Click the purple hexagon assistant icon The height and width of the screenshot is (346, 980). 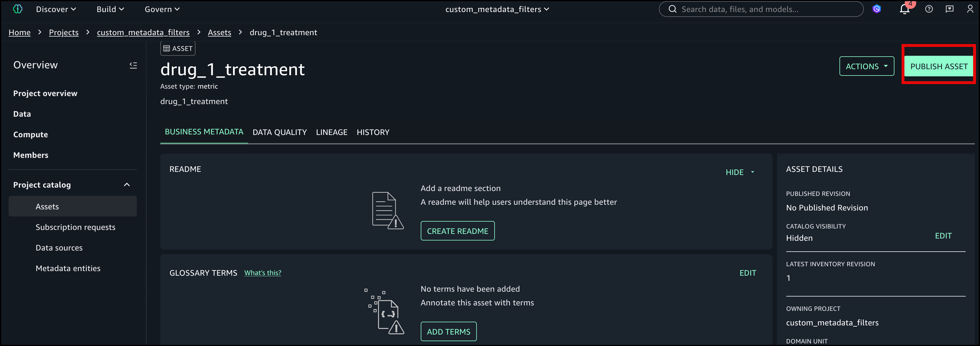(876, 9)
